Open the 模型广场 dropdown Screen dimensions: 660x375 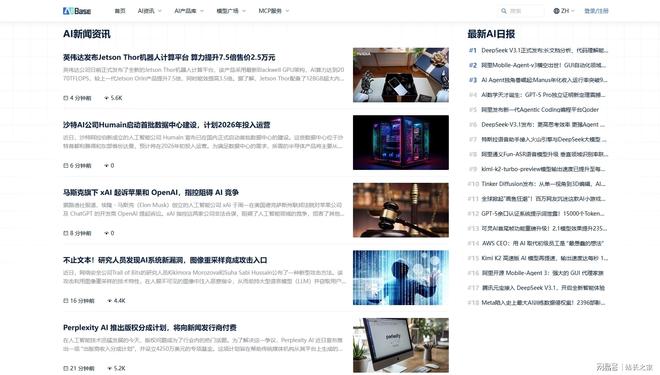coord(231,11)
